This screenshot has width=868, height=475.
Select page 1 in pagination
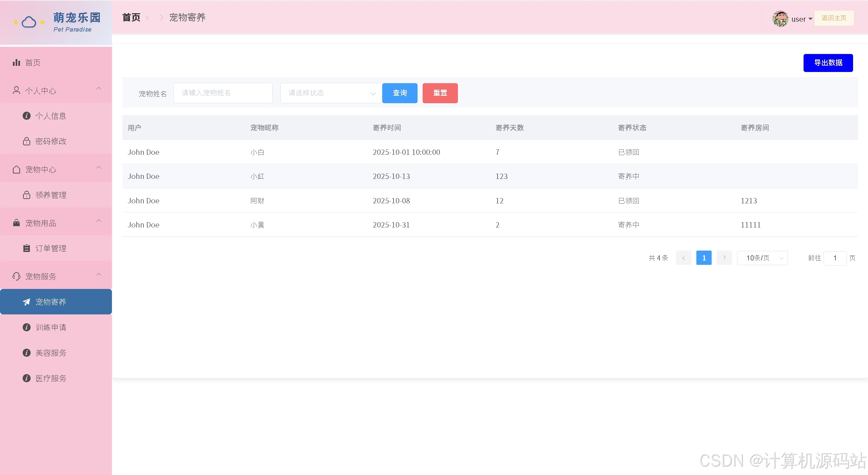pyautogui.click(x=704, y=258)
